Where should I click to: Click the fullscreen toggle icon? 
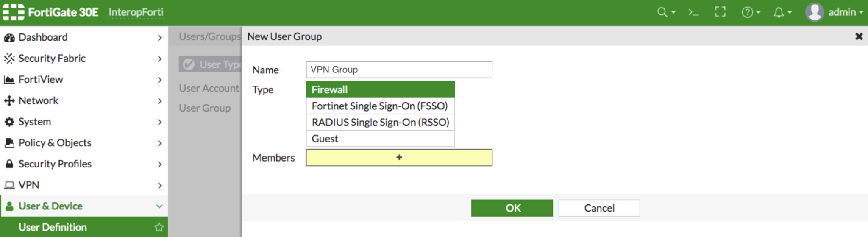click(x=720, y=12)
